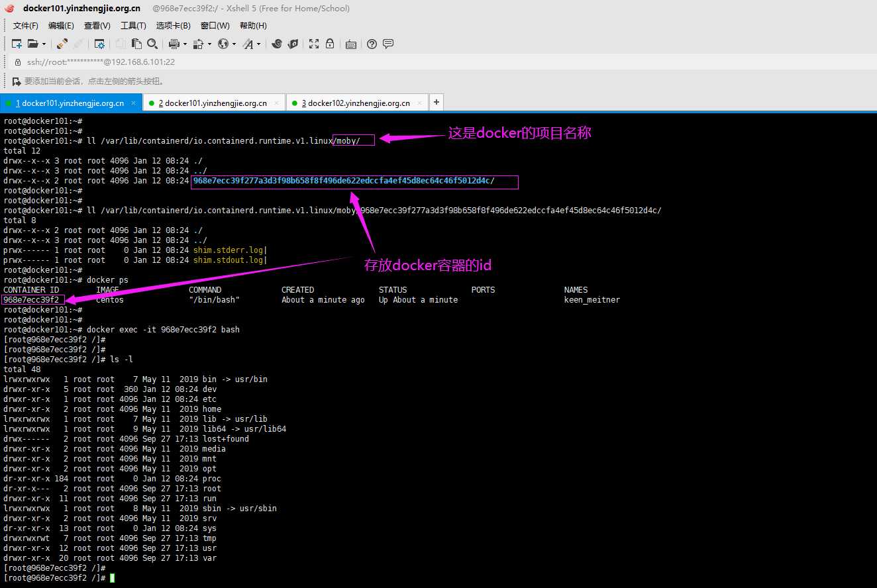Click the padlock icon in address bar
Viewport: 877px width, 588px height.
[18, 62]
